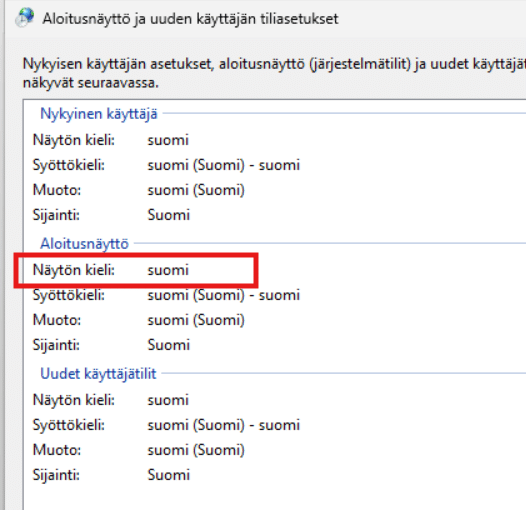Select the Nykyinen käyttäjä group heading
The height and width of the screenshot is (510, 526).
point(99,114)
